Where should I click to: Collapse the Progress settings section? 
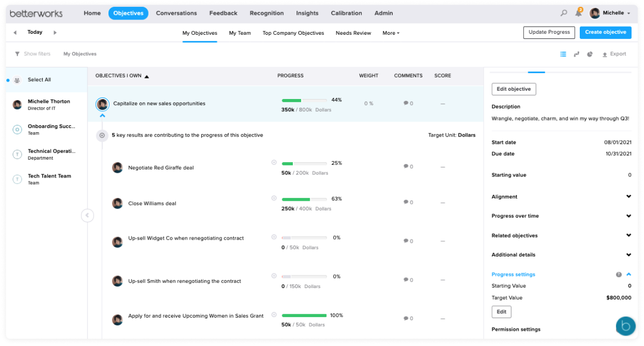629,274
